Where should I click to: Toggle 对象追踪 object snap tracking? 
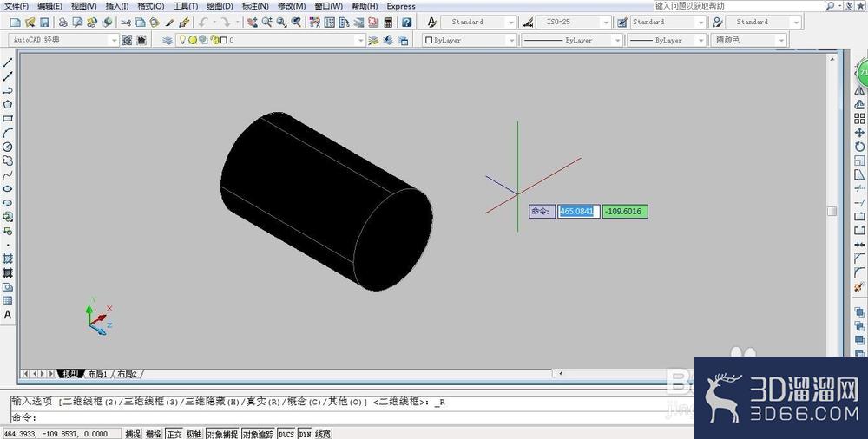click(258, 434)
